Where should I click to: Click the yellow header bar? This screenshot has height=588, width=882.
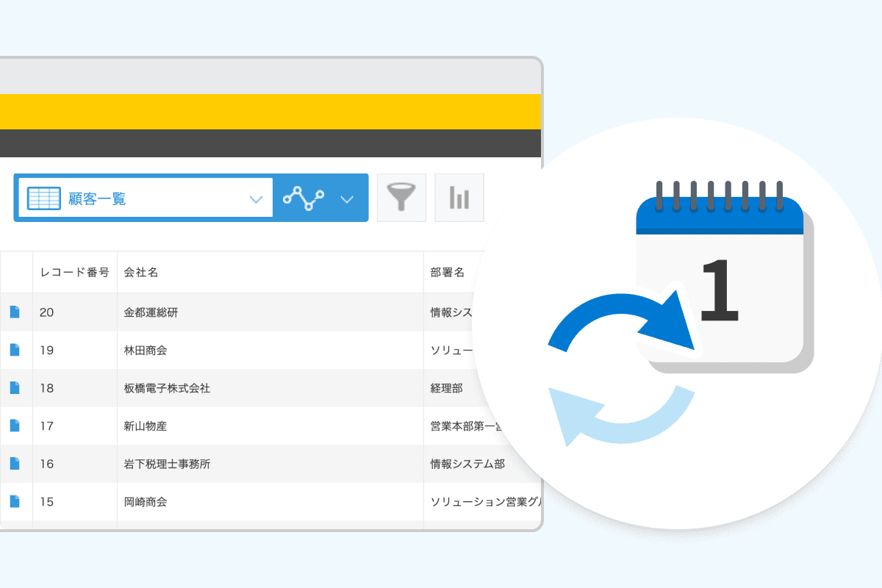(270, 112)
